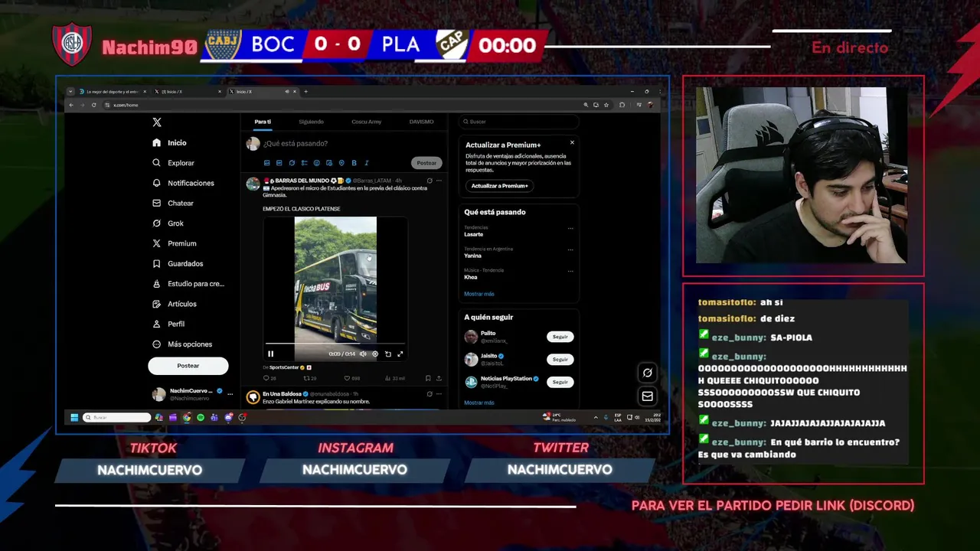Click floating messages envelope button

point(648,396)
